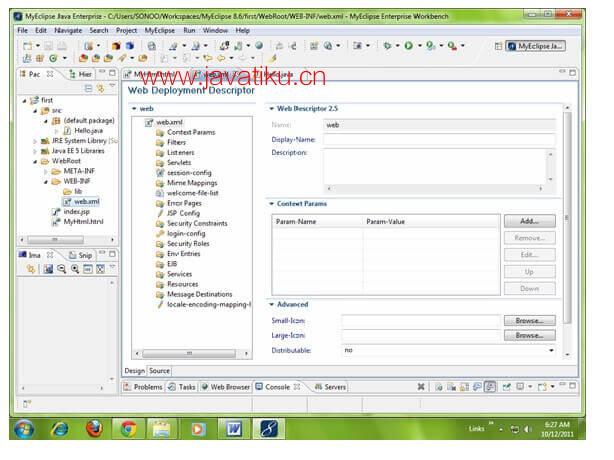The image size is (614, 460).
Task: Select Security Constraints in the web tree
Action: (x=197, y=224)
